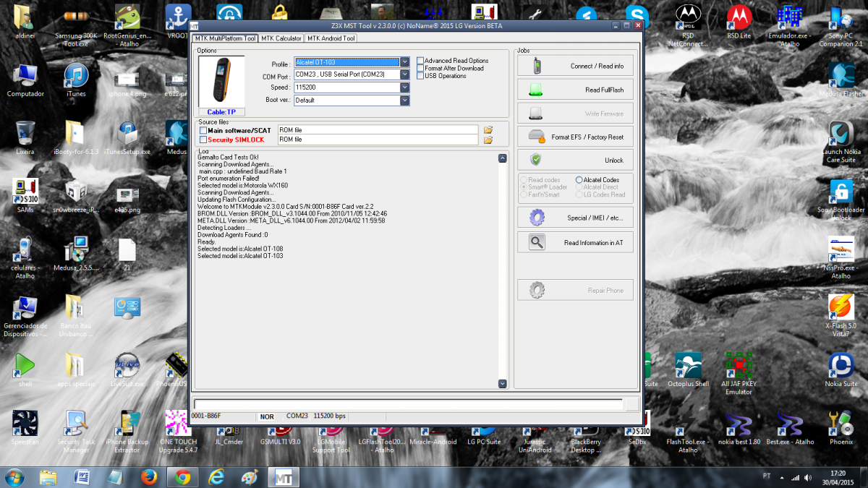Open Google Chrome from the taskbar
Image resolution: width=868 pixels, height=488 pixels.
[183, 477]
